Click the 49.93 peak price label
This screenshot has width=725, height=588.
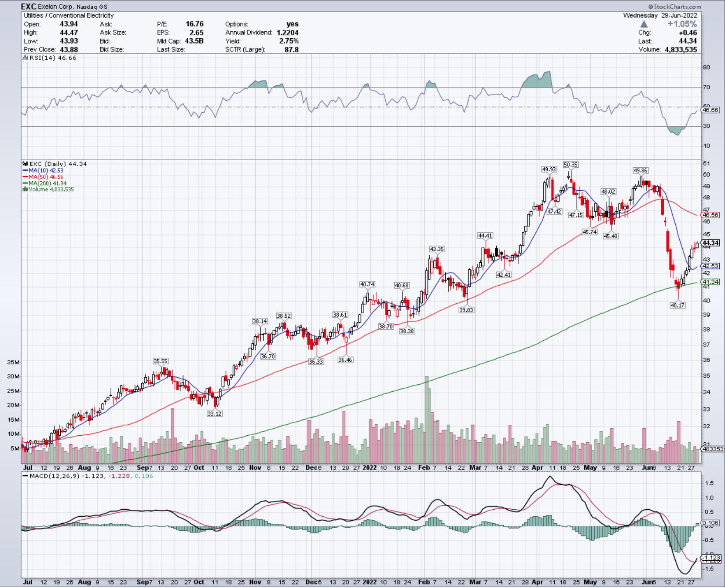[549, 169]
